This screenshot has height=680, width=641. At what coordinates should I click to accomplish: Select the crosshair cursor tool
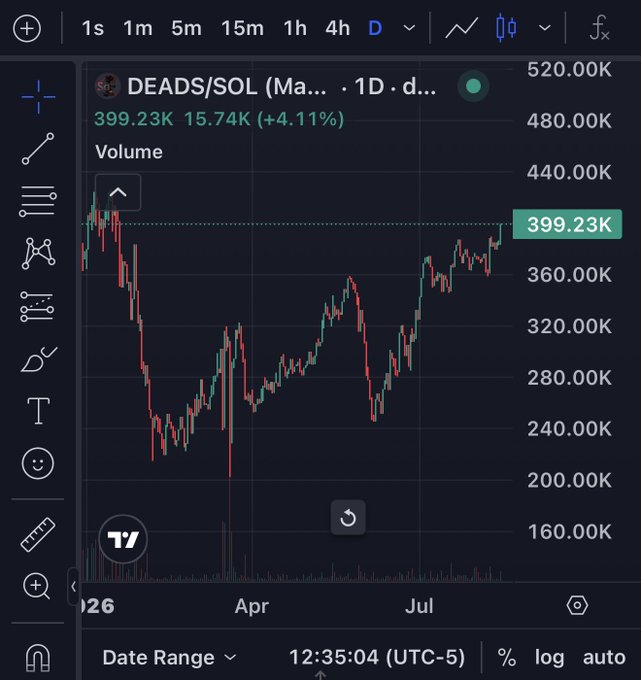(38, 97)
